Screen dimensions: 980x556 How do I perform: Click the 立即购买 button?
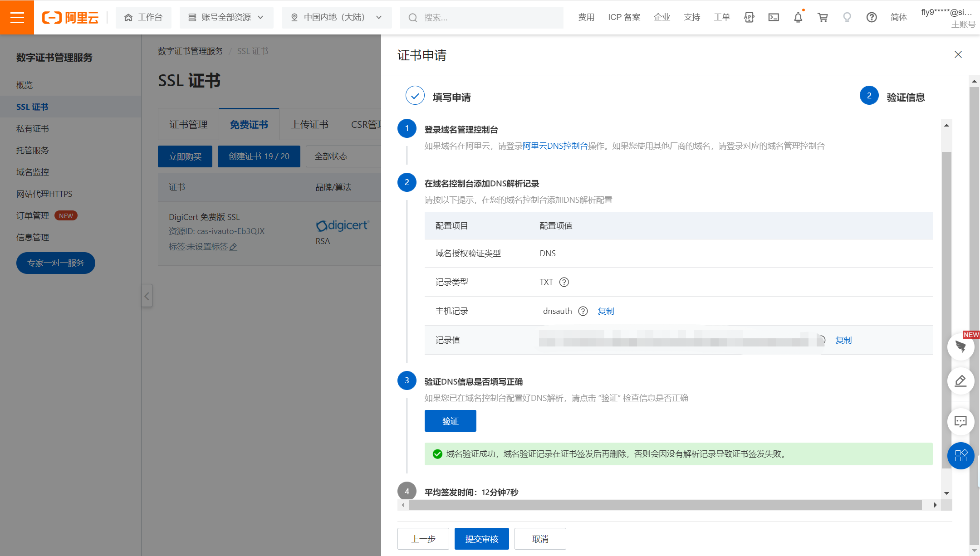185,156
